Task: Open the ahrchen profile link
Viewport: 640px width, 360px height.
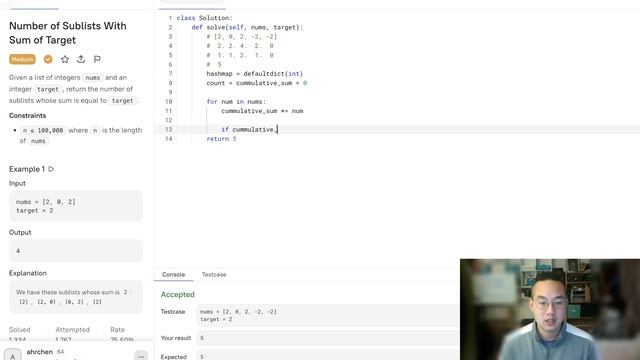Action: 40,351
